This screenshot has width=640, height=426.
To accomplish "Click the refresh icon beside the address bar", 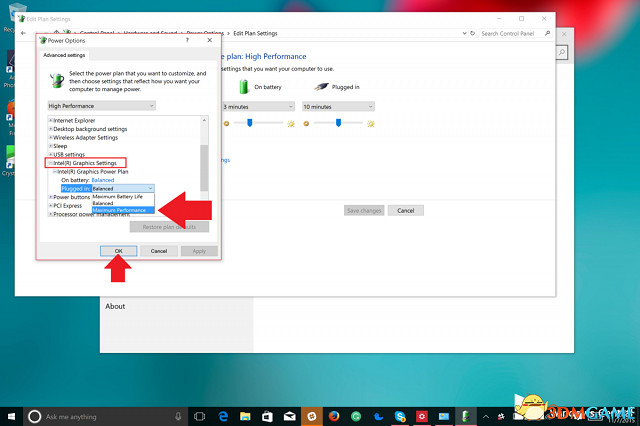I will (471, 33).
